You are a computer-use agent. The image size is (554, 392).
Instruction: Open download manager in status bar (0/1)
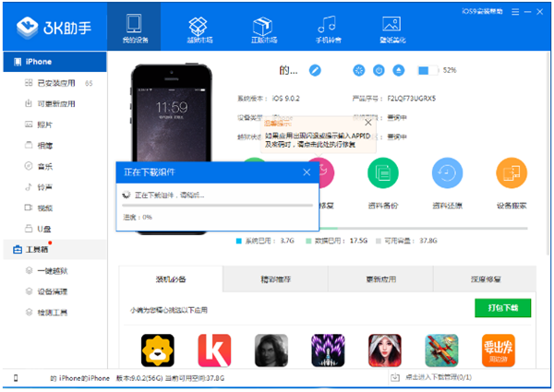click(x=431, y=377)
